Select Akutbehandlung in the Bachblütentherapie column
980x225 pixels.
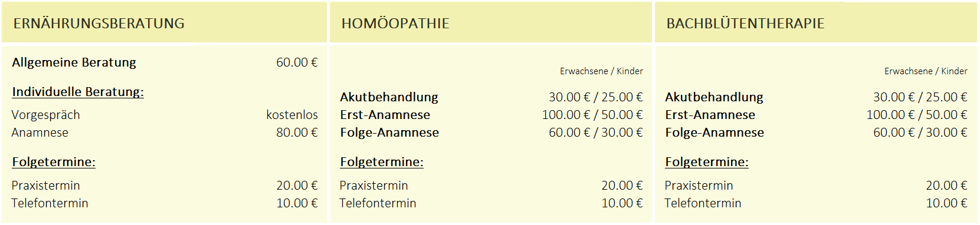click(714, 97)
